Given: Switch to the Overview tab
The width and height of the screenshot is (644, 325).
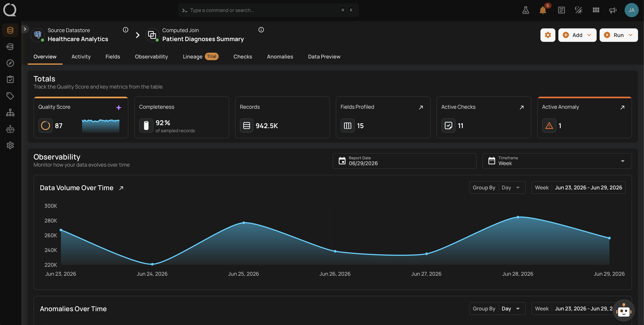Looking at the screenshot, I should pyautogui.click(x=45, y=57).
